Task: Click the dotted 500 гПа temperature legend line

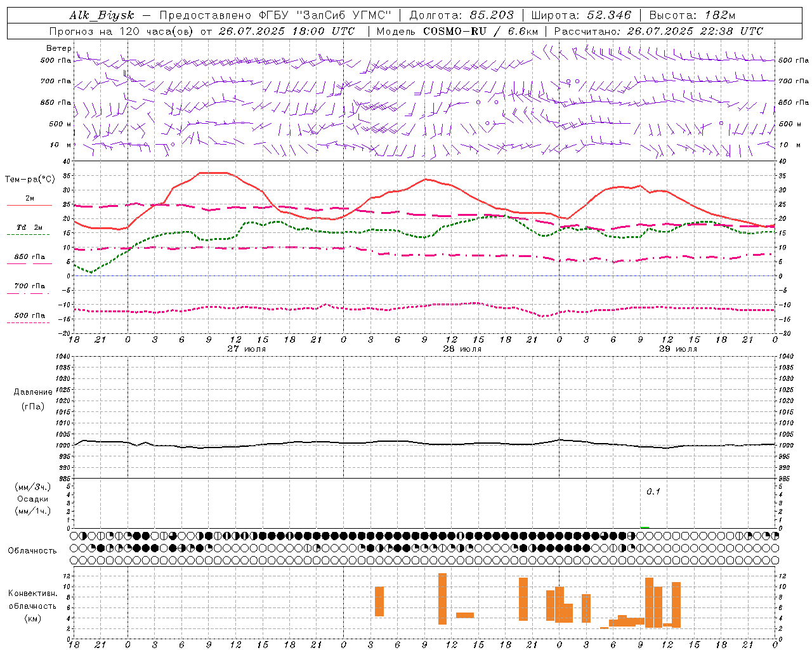Action: [x=28, y=322]
